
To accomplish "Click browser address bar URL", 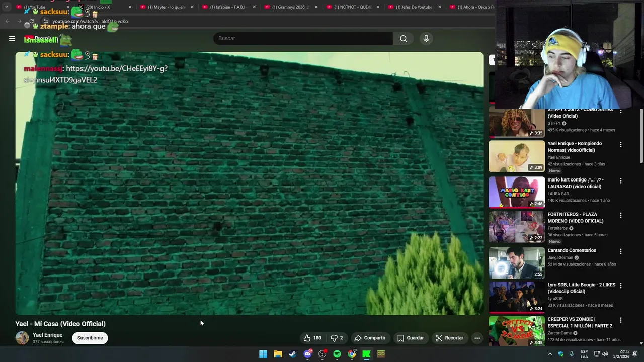I will tap(90, 21).
